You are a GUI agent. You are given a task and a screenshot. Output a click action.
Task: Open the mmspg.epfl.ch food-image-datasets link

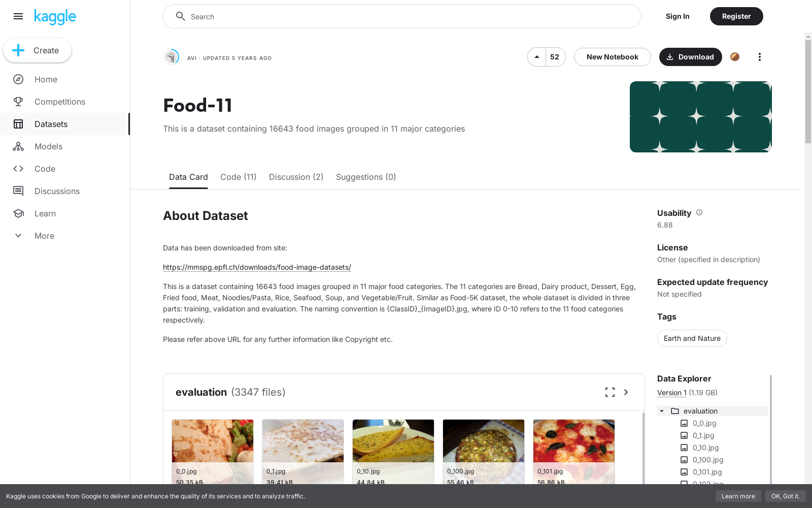(x=257, y=267)
